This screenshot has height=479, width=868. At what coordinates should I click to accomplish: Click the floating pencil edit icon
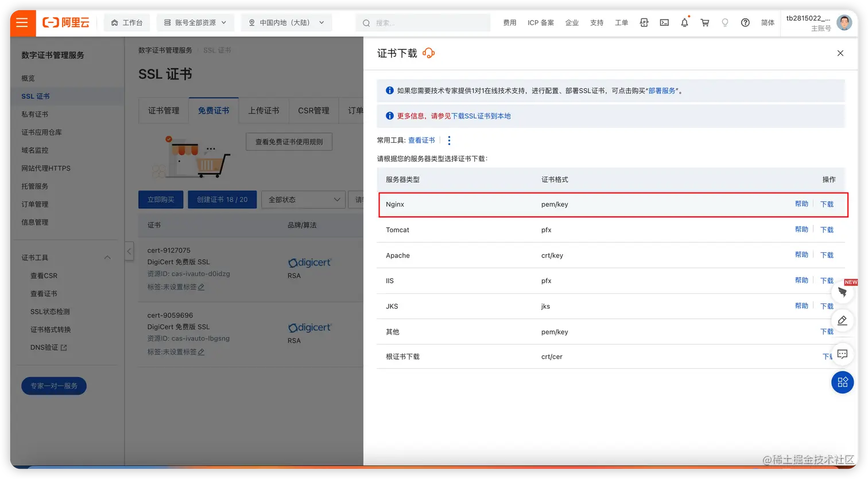point(842,321)
